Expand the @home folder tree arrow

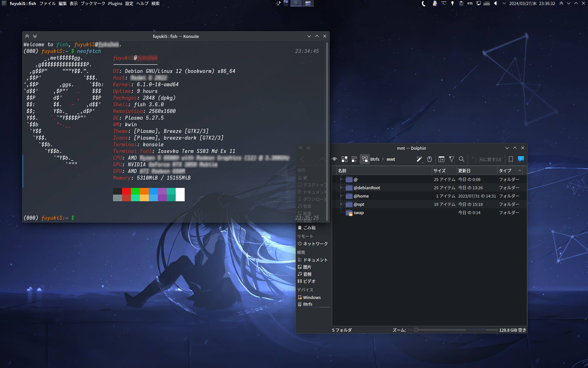pyautogui.click(x=341, y=196)
